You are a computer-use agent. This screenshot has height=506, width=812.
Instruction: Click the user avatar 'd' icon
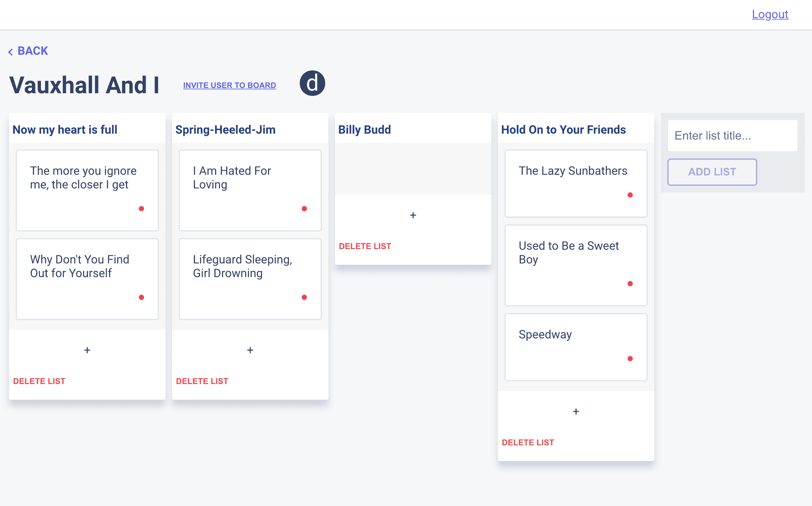pyautogui.click(x=312, y=83)
